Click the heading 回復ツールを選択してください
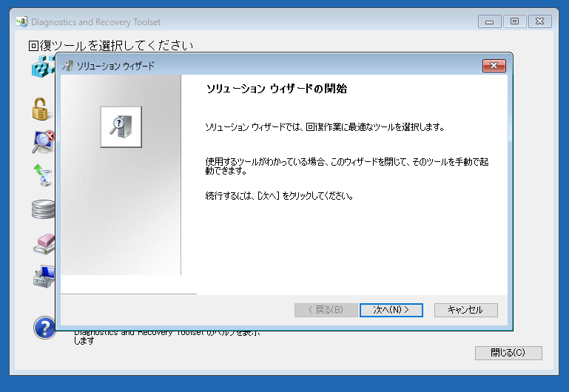This screenshot has height=392, width=569. [111, 46]
